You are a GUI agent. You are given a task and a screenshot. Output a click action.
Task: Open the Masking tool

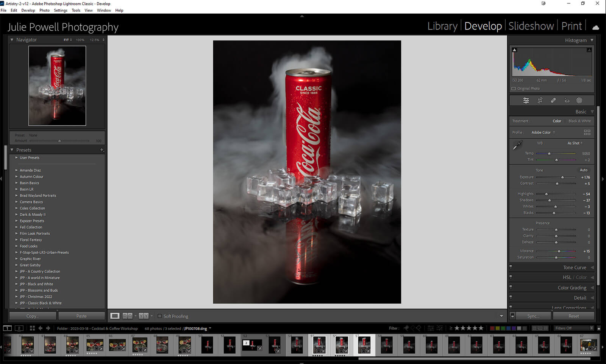579,101
